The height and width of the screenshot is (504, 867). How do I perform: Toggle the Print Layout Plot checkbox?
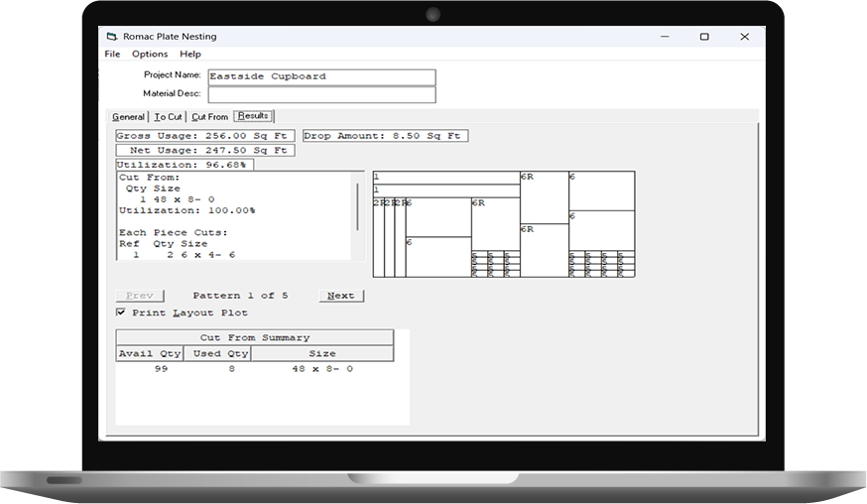[x=121, y=313]
